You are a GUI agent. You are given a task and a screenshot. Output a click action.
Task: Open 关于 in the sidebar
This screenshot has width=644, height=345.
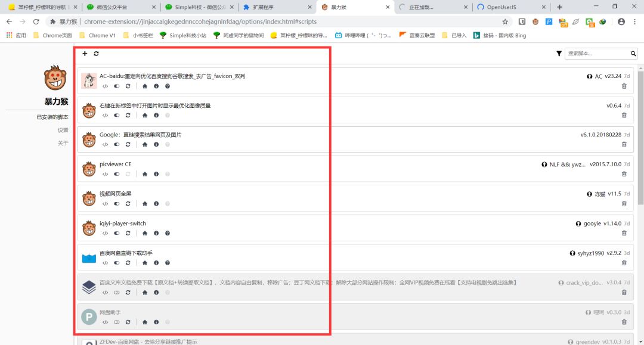click(x=63, y=143)
